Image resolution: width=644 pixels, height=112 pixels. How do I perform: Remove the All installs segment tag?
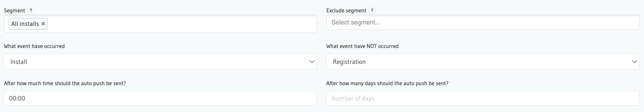[x=43, y=24]
